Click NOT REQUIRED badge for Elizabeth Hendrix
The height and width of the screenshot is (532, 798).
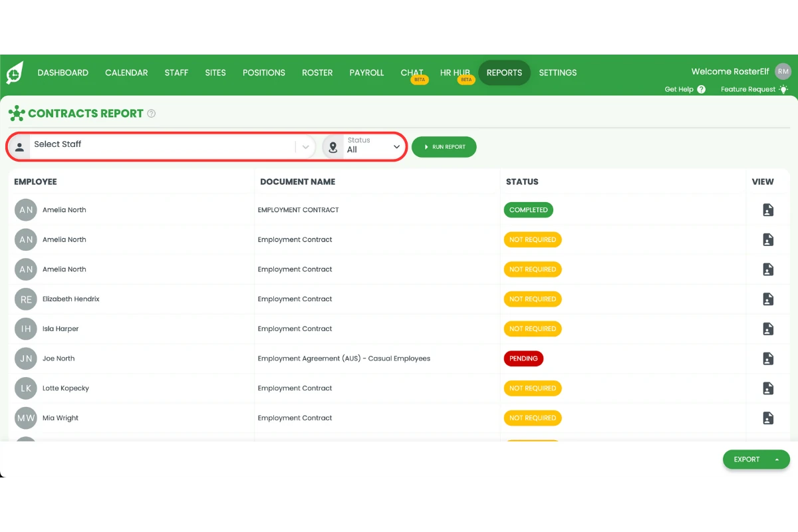click(x=533, y=299)
